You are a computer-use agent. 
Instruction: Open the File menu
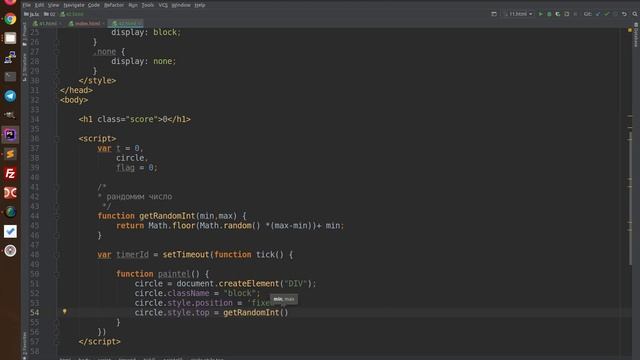point(27,5)
